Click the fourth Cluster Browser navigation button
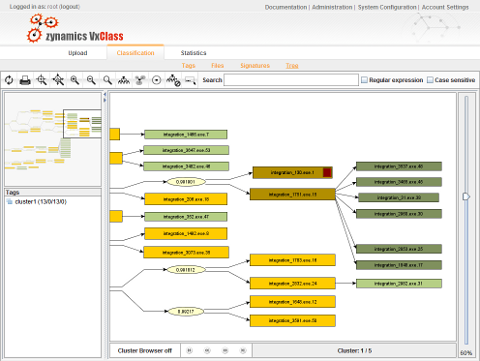Screen dimensions: 480x361 click(x=243, y=351)
